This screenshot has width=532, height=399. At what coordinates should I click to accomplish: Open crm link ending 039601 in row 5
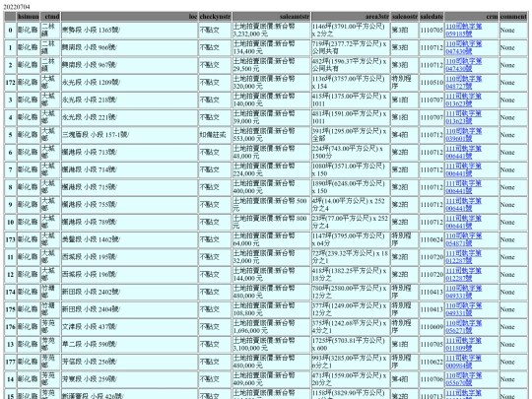point(463,135)
